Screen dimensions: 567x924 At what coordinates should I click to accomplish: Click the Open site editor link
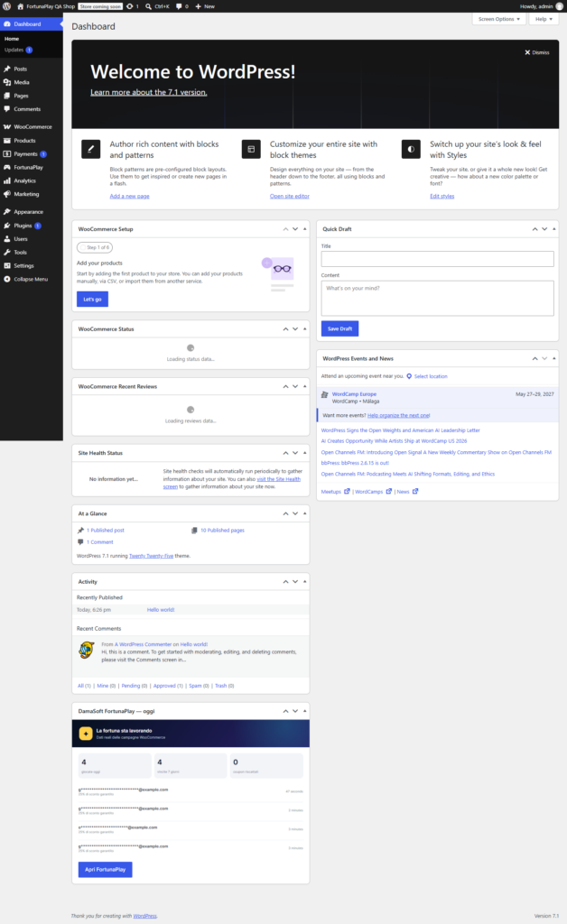point(290,196)
